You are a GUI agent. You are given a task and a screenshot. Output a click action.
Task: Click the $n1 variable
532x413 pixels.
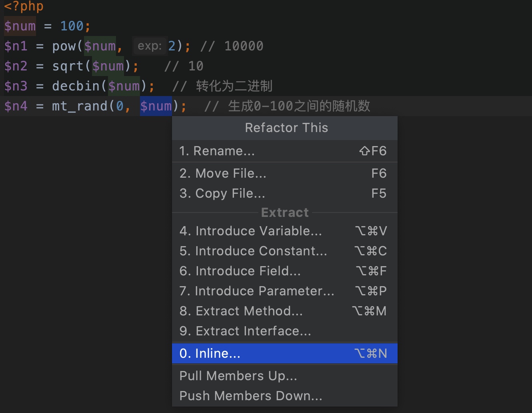coord(16,46)
